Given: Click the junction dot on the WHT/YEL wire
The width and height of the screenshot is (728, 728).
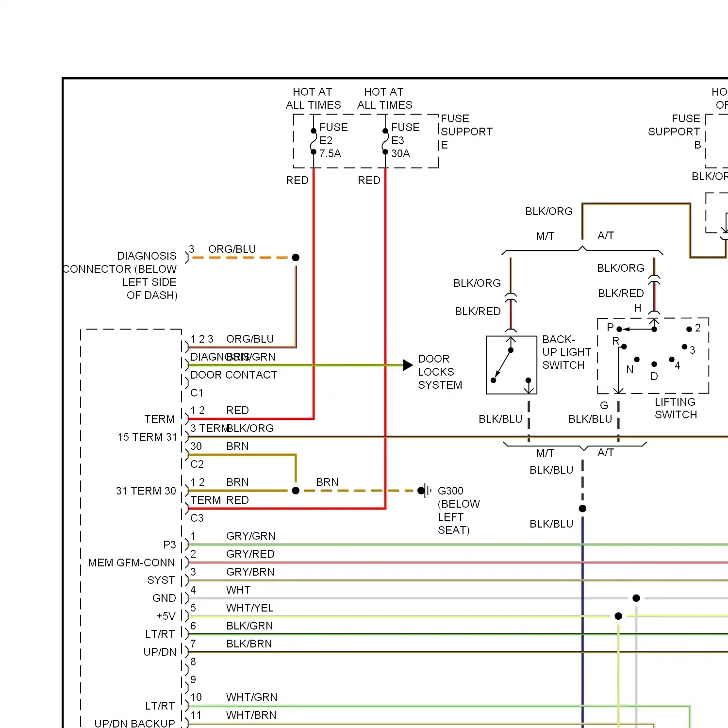Looking at the screenshot, I should click(x=618, y=616).
